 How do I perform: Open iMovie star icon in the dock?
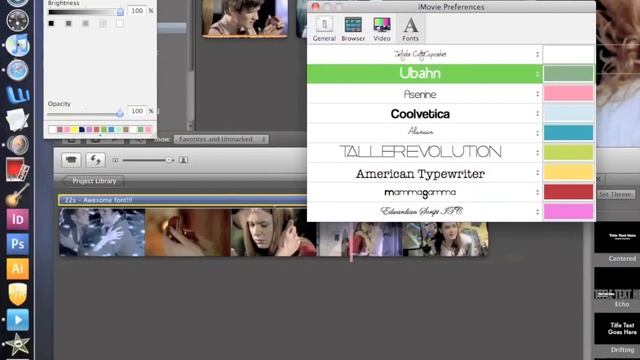(x=18, y=345)
